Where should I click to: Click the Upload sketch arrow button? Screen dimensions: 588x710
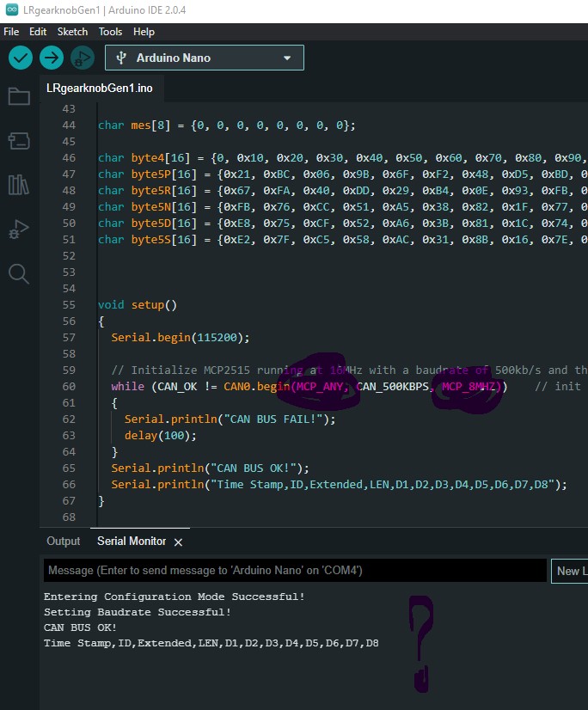click(x=52, y=58)
